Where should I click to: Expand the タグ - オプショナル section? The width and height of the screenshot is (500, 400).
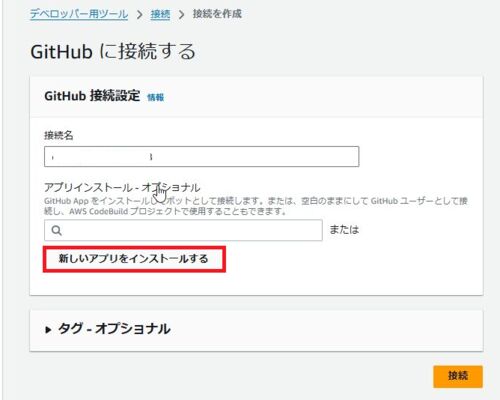click(108, 329)
